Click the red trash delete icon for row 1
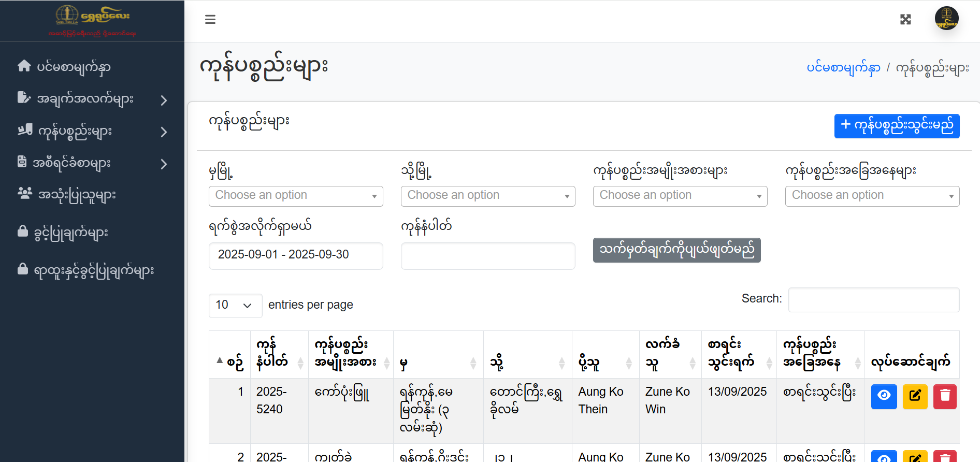The width and height of the screenshot is (980, 462). [x=945, y=396]
